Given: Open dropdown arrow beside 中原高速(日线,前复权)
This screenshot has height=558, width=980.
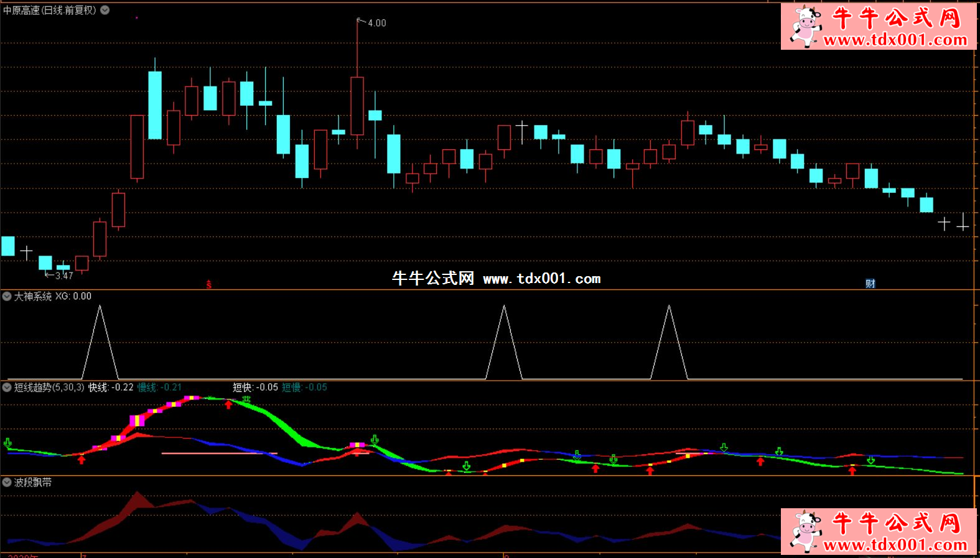Looking at the screenshot, I should pos(105,10).
